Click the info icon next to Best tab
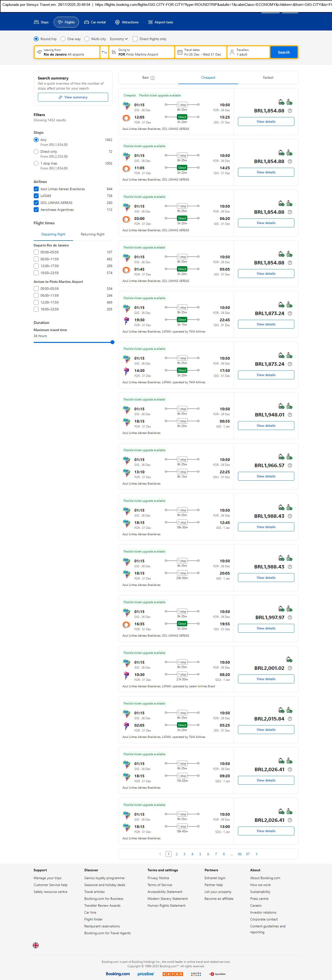The image size is (332, 980). point(153,78)
